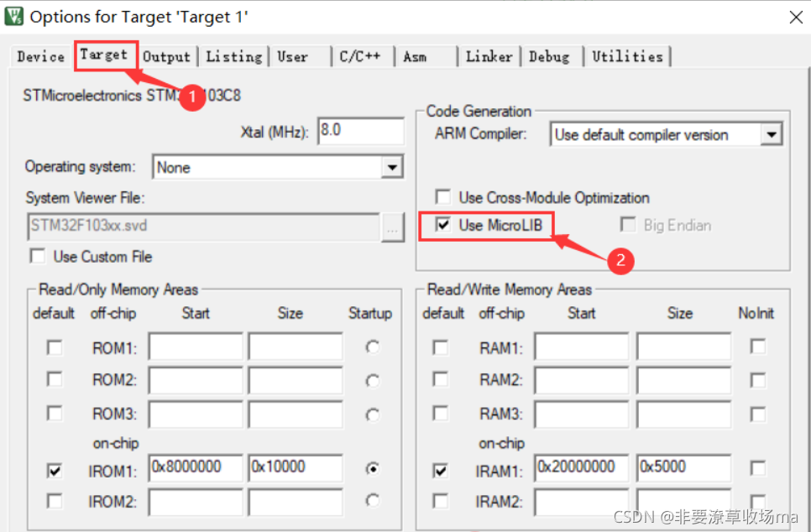Check the IROM2 default checkbox

tap(55, 501)
